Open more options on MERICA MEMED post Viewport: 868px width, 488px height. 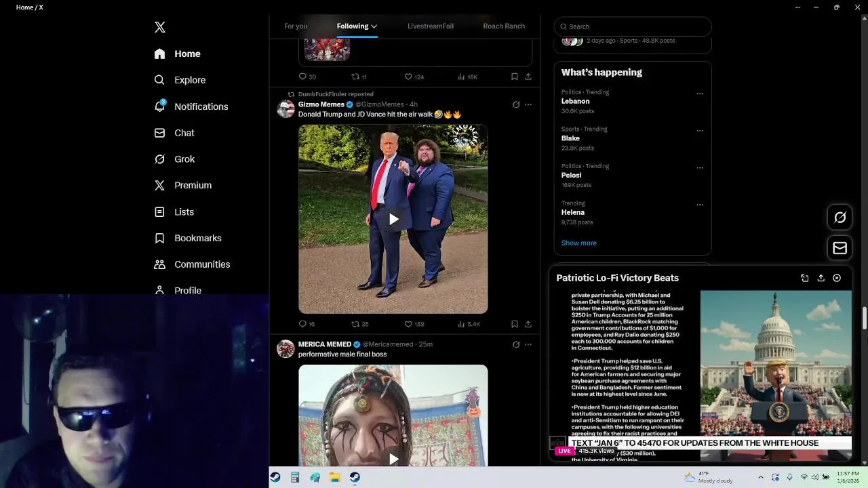point(528,344)
